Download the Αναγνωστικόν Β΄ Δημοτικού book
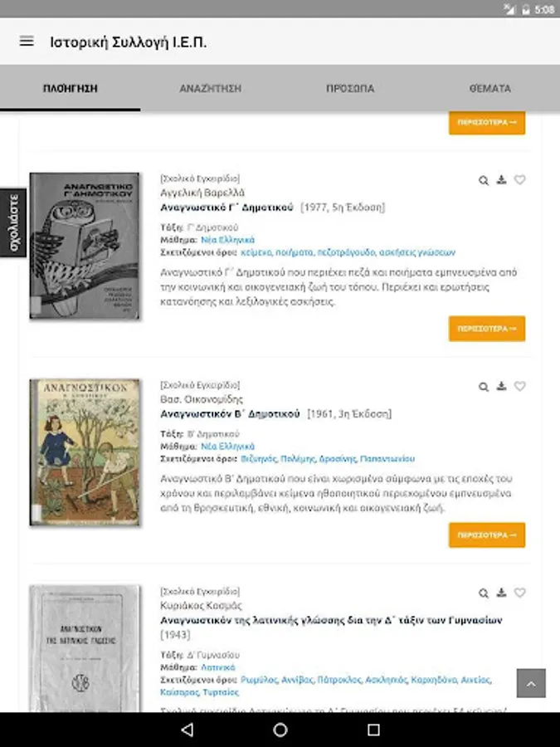The width and height of the screenshot is (560, 747). pos(501,386)
